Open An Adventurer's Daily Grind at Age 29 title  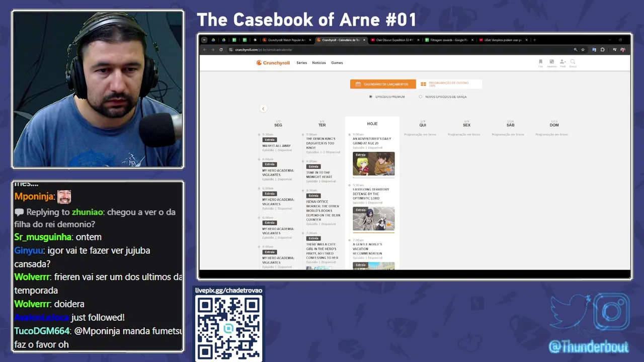tap(372, 141)
